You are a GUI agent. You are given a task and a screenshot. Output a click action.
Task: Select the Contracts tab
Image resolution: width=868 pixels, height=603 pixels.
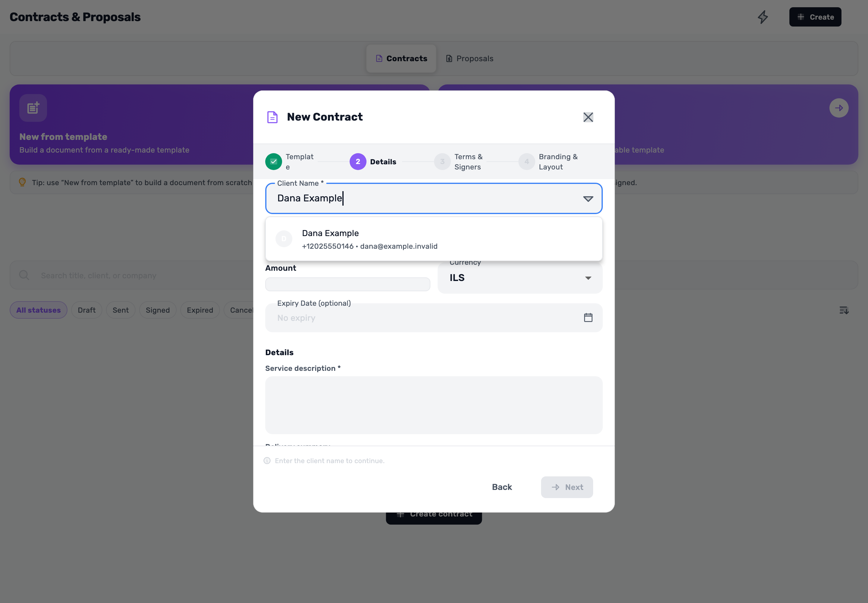click(x=401, y=58)
